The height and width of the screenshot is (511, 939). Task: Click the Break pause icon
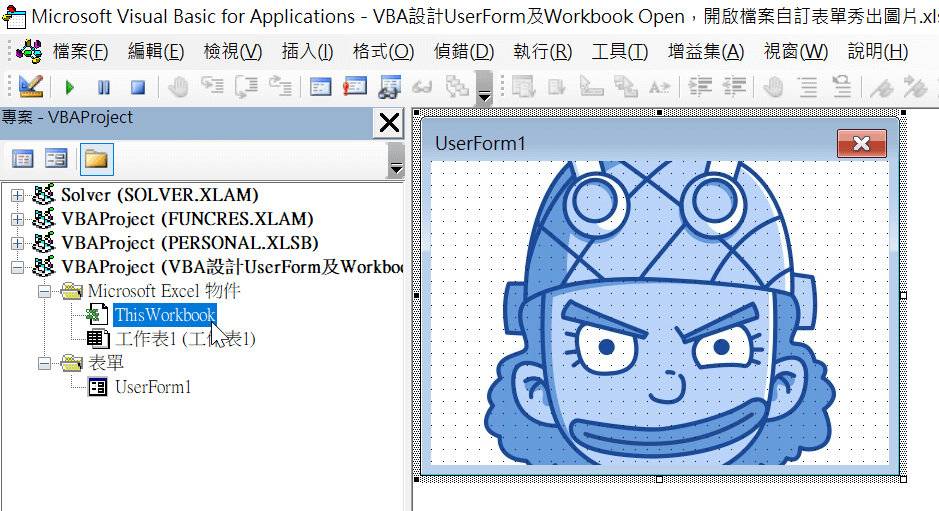[104, 87]
